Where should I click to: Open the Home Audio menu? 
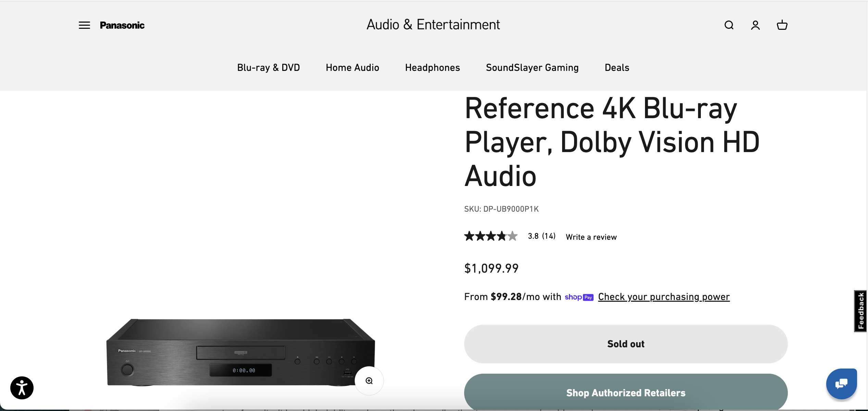point(352,67)
